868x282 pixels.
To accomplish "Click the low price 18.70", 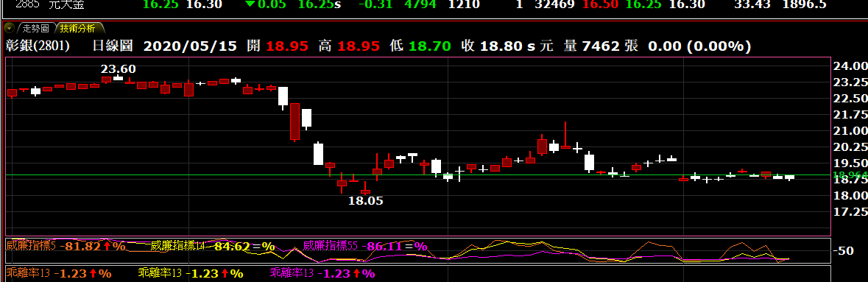I will click(x=429, y=46).
